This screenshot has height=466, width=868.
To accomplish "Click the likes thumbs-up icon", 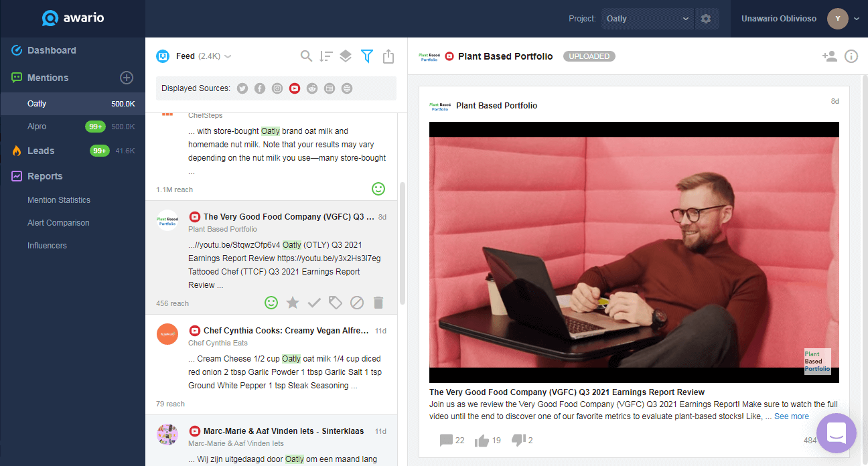I will [x=482, y=441].
